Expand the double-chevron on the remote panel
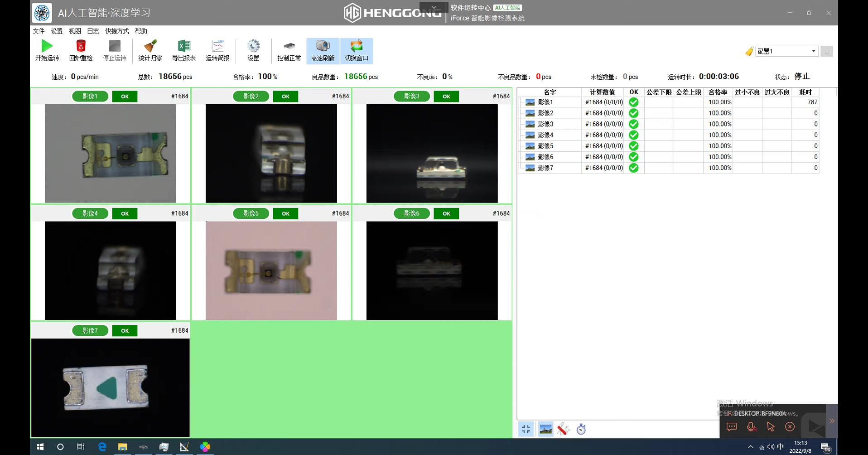This screenshot has width=868, height=455. pos(832,421)
